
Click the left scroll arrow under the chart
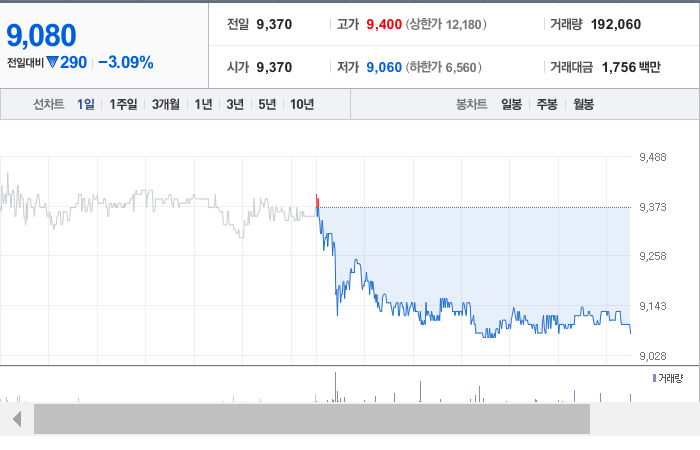[17, 419]
